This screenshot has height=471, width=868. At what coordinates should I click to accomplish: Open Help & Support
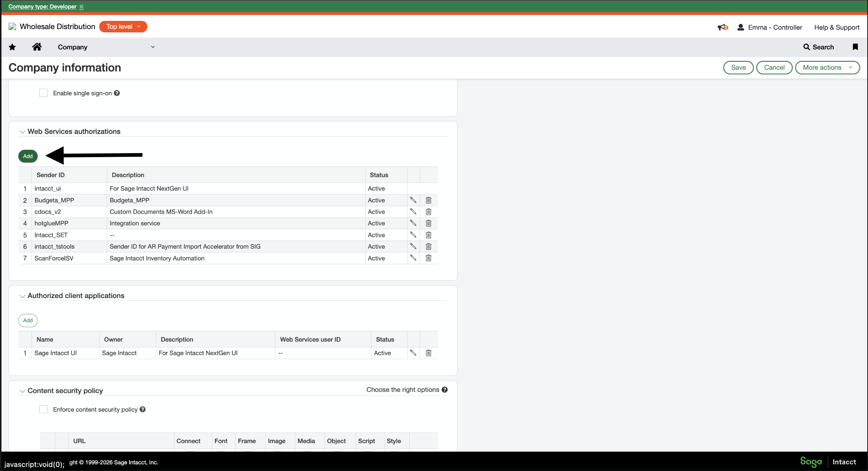pyautogui.click(x=837, y=27)
